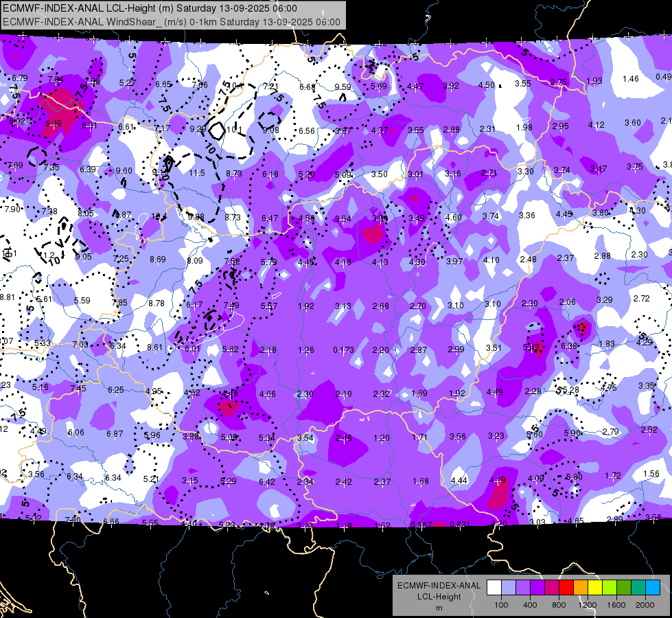Click the wind shear value 2.46

(x=343, y=437)
